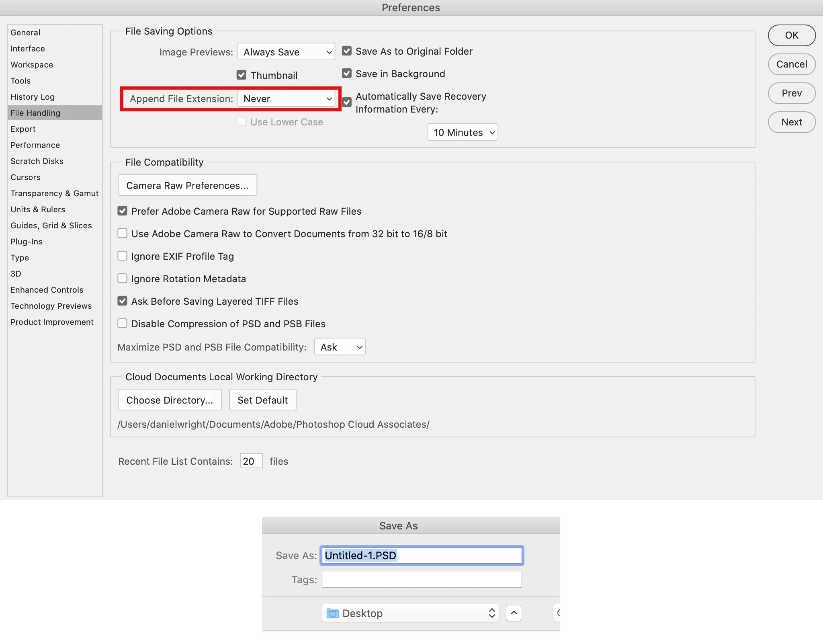Open the Export preferences section
This screenshot has height=644, width=823.
[x=23, y=129]
